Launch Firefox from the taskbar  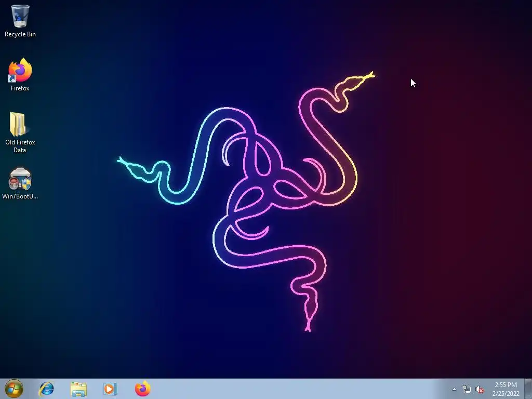point(142,389)
